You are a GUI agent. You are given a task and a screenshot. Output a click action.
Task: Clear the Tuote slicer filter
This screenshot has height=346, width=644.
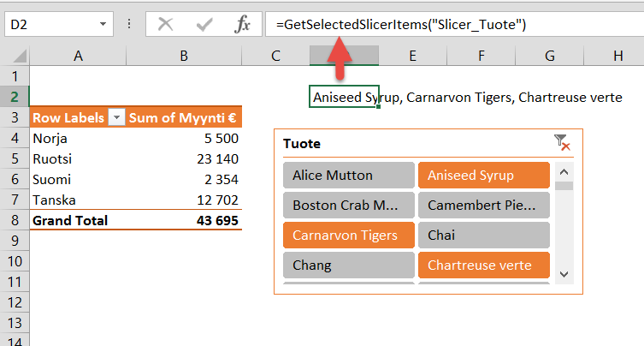(x=562, y=143)
